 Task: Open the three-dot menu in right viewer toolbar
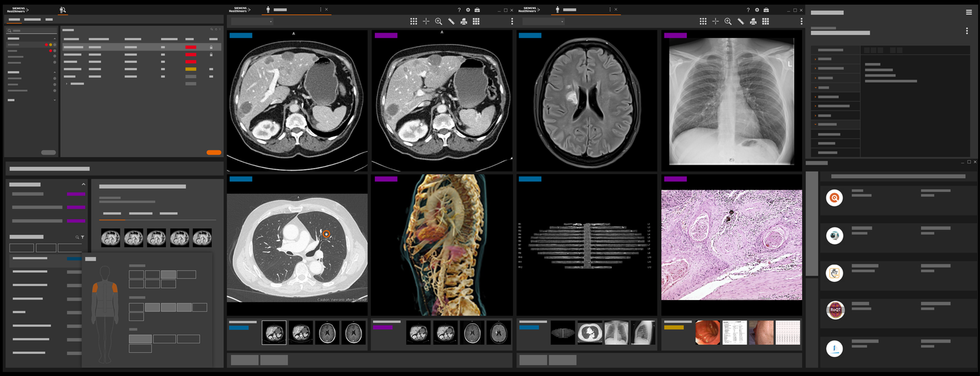click(801, 22)
